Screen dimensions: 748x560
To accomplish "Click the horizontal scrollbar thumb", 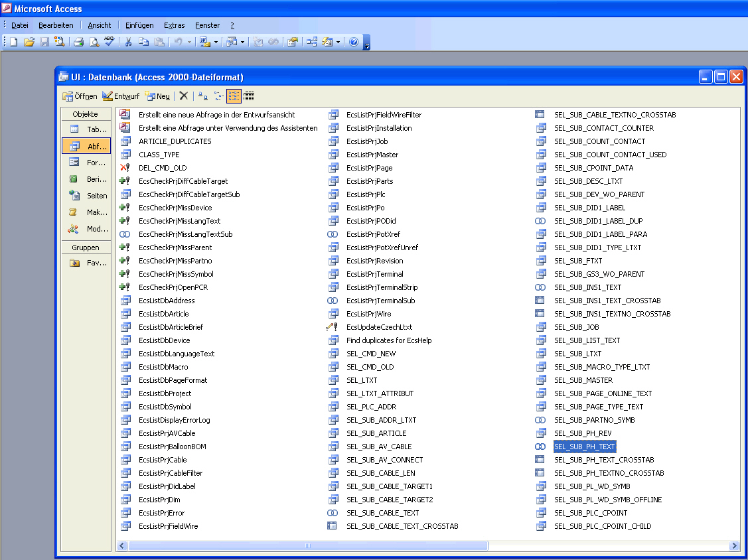I will point(308,545).
